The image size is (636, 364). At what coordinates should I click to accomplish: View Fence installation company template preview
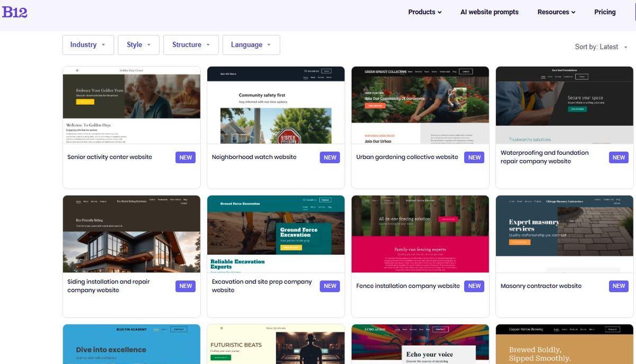(x=420, y=234)
